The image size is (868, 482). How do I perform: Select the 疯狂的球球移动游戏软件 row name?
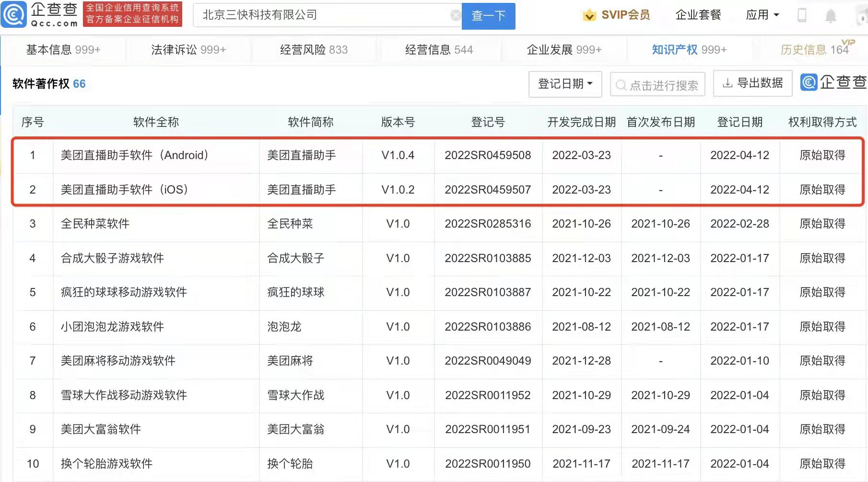[124, 292]
